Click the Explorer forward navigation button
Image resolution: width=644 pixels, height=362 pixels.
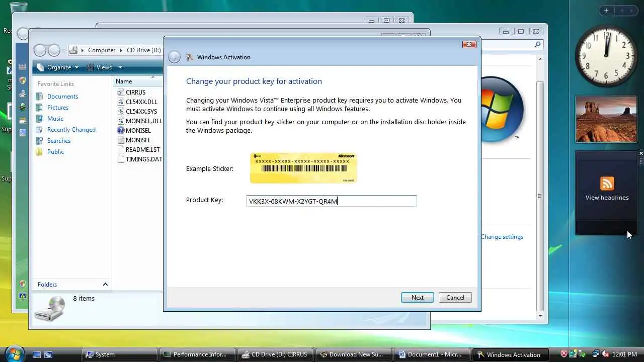(x=53, y=50)
